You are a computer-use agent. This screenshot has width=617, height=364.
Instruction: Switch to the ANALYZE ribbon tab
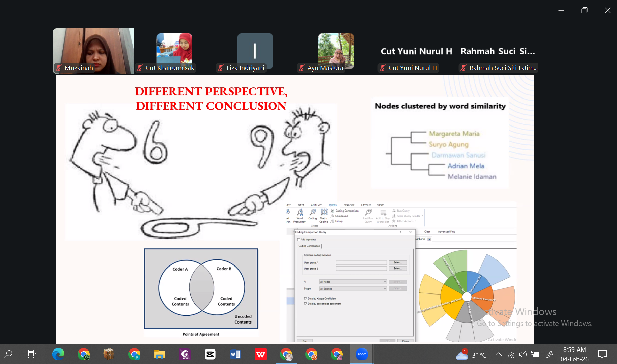[316, 205]
